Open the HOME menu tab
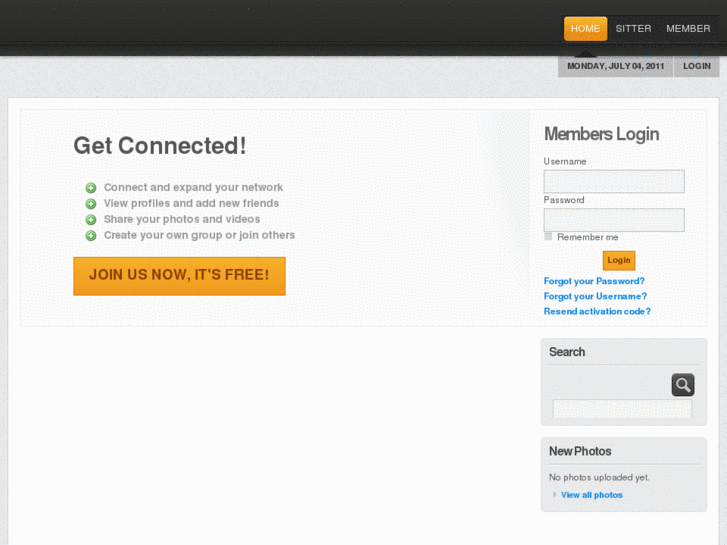 tap(585, 29)
